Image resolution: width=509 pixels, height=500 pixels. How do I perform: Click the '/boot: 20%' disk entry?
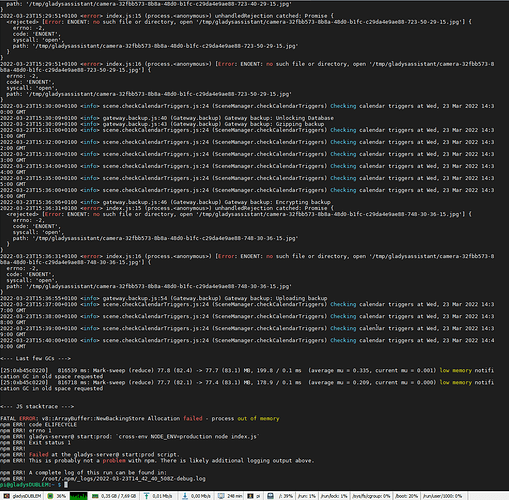(x=406, y=496)
